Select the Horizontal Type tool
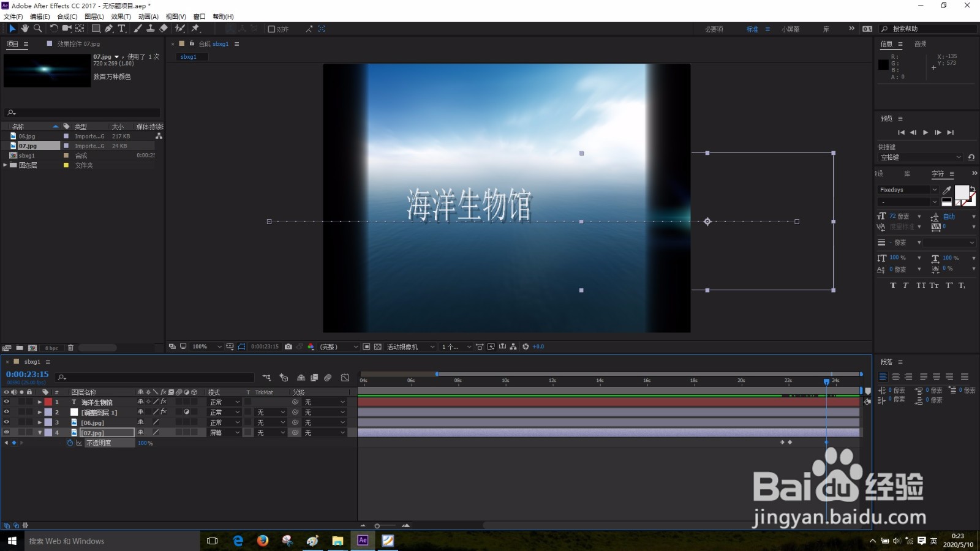This screenshot has height=551, width=980. pyautogui.click(x=121, y=28)
